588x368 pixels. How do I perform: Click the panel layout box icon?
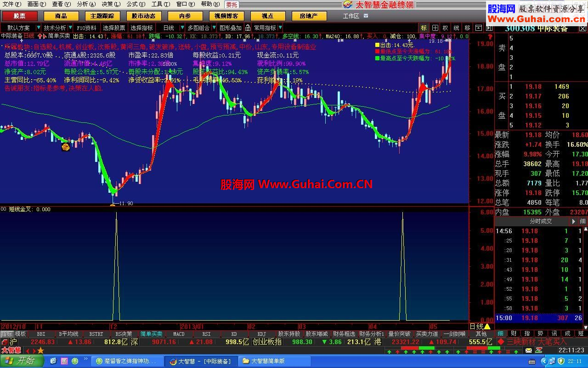pyautogui.click(x=478, y=28)
